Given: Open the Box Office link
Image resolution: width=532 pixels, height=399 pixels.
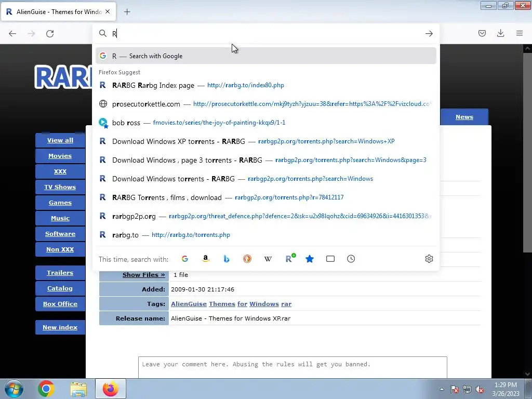Looking at the screenshot, I should pos(60,304).
